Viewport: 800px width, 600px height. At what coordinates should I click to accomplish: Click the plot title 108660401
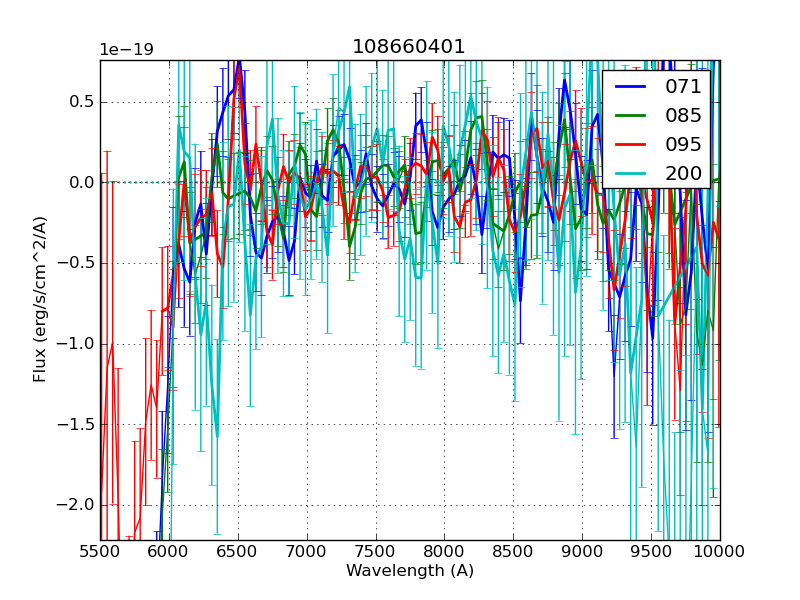pyautogui.click(x=409, y=47)
